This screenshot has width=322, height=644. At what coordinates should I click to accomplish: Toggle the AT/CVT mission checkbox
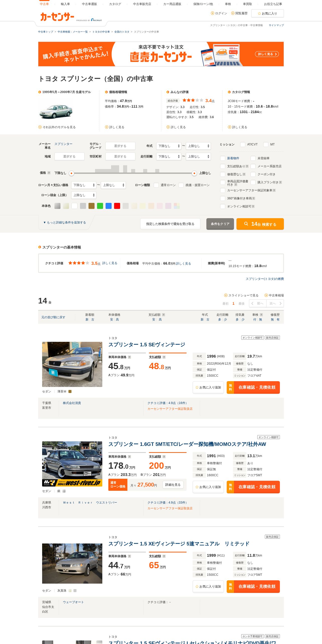click(x=243, y=144)
